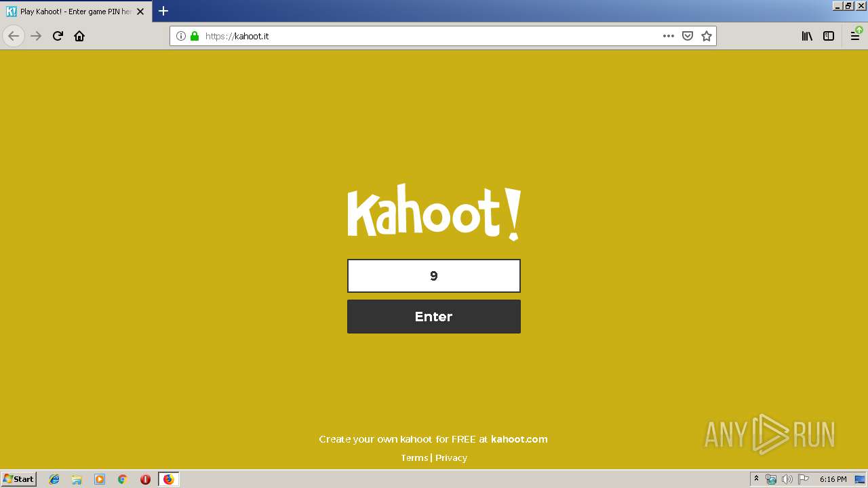
Task: Open Windows Media Player from taskbar
Action: coord(100,479)
